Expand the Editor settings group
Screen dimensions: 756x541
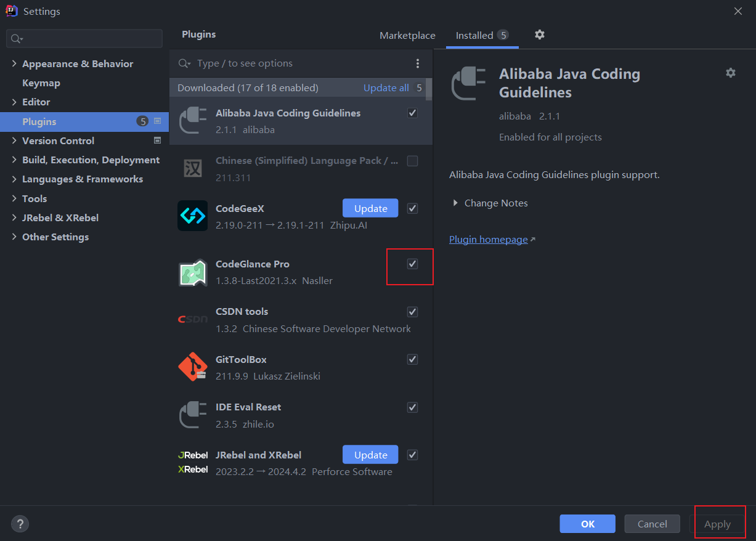pos(14,102)
